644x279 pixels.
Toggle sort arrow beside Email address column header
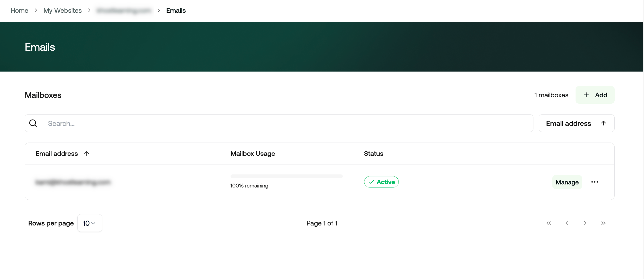[86, 153]
